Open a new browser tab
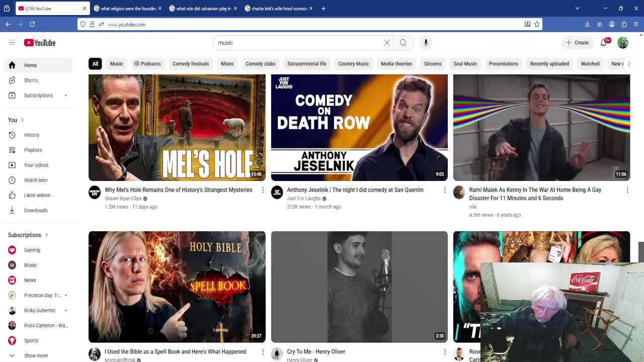Viewport: 644px width, 362px height. coord(324,9)
